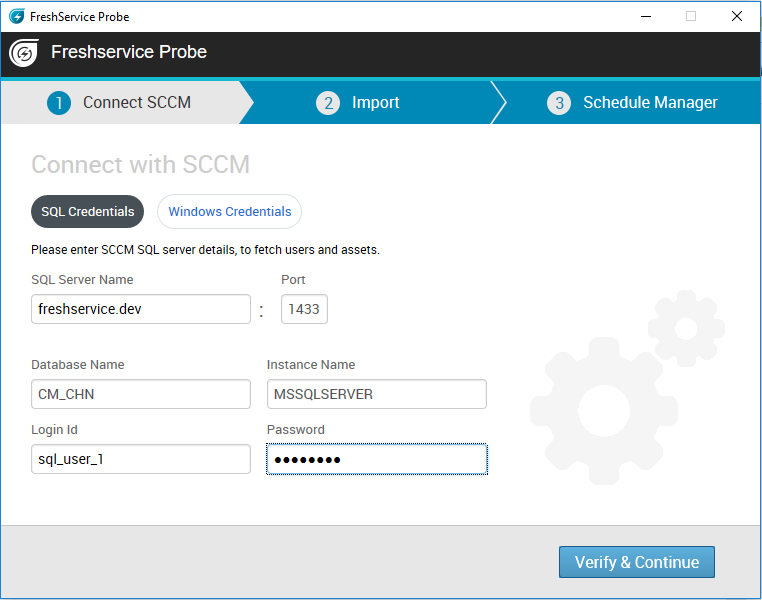This screenshot has height=600, width=762.
Task: Go to the Import step
Action: click(372, 103)
